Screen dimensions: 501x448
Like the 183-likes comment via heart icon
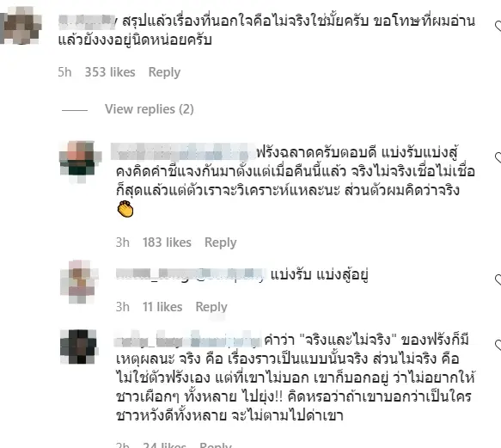click(498, 157)
